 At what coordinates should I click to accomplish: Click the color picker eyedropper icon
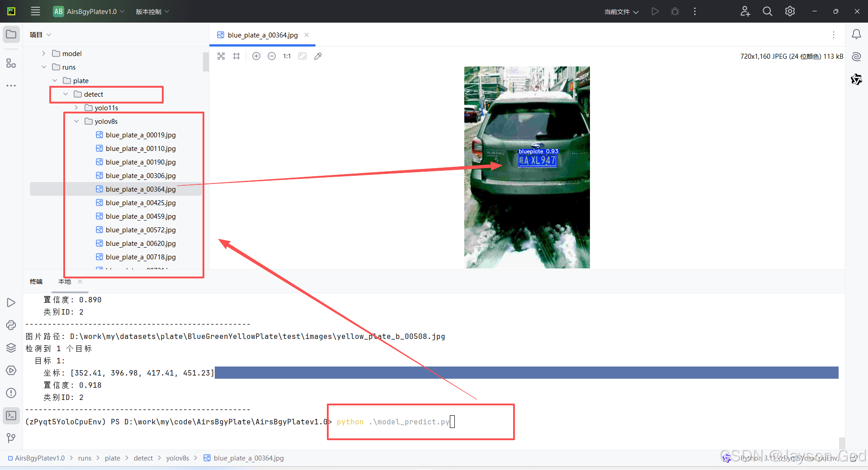[318, 56]
